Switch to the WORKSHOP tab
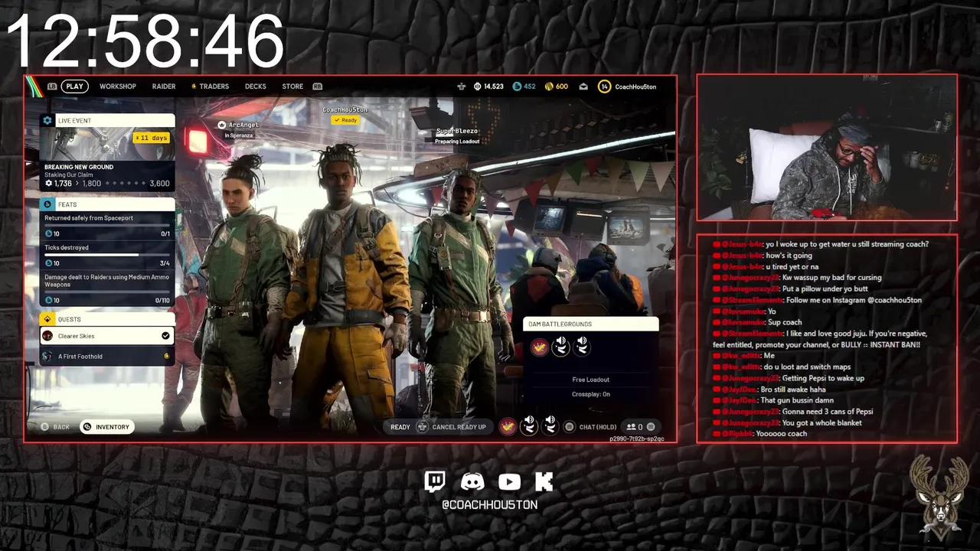The width and height of the screenshot is (980, 551). click(117, 86)
